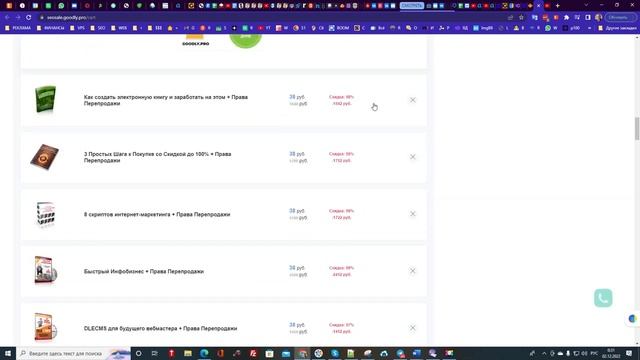Open Mail envelope app on taskbar
640x360 pixels.
tap(286, 353)
